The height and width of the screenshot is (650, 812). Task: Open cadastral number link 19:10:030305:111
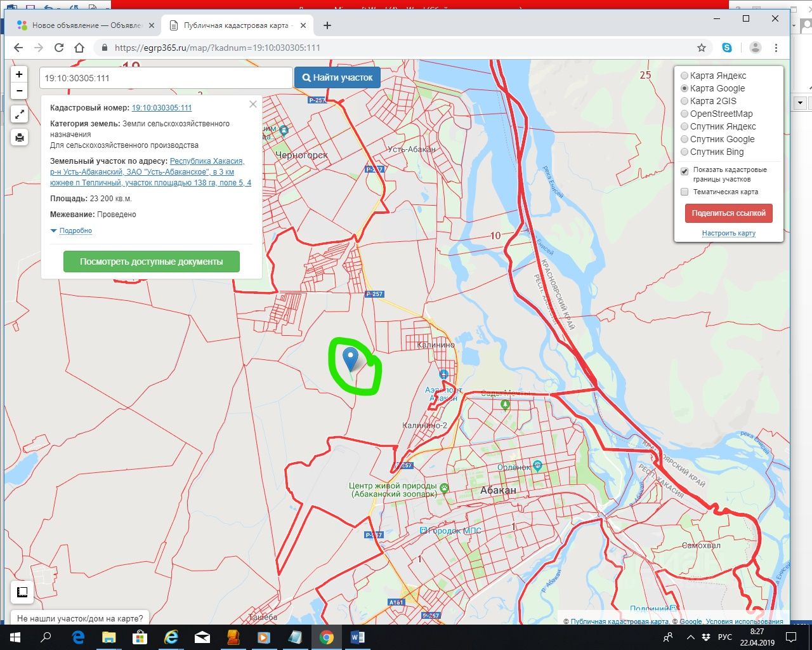coord(162,108)
